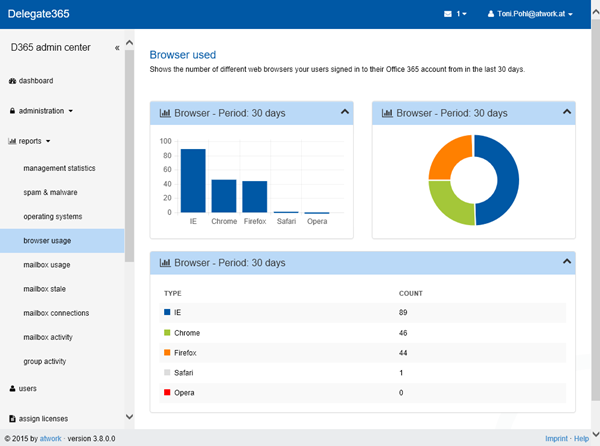Collapse the bar chart Browser panel
Viewport: 600px width, 446px height.
point(345,112)
